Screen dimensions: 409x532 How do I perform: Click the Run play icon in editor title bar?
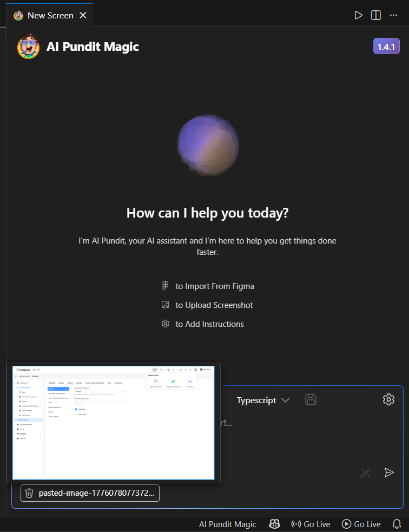358,15
